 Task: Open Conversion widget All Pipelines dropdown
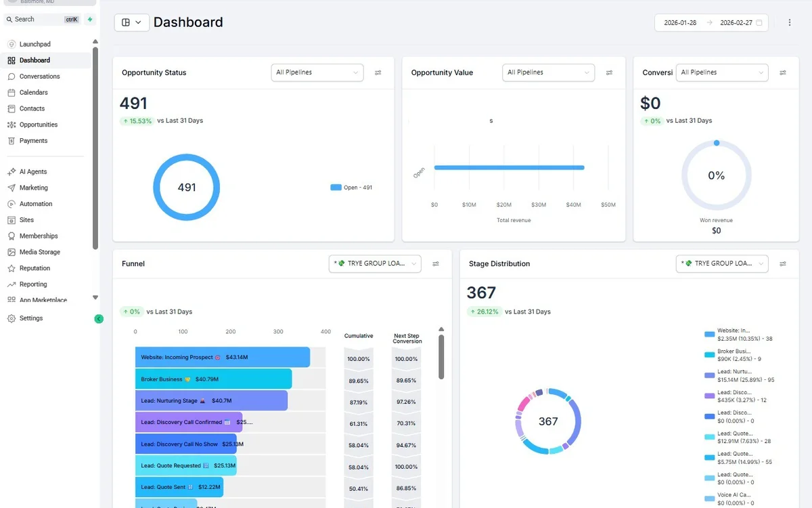click(722, 72)
